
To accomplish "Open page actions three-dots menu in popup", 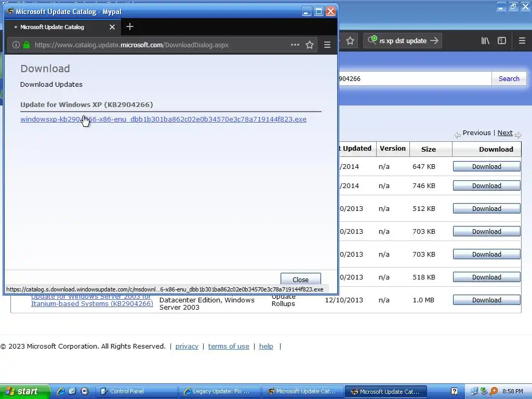I will click(295, 45).
